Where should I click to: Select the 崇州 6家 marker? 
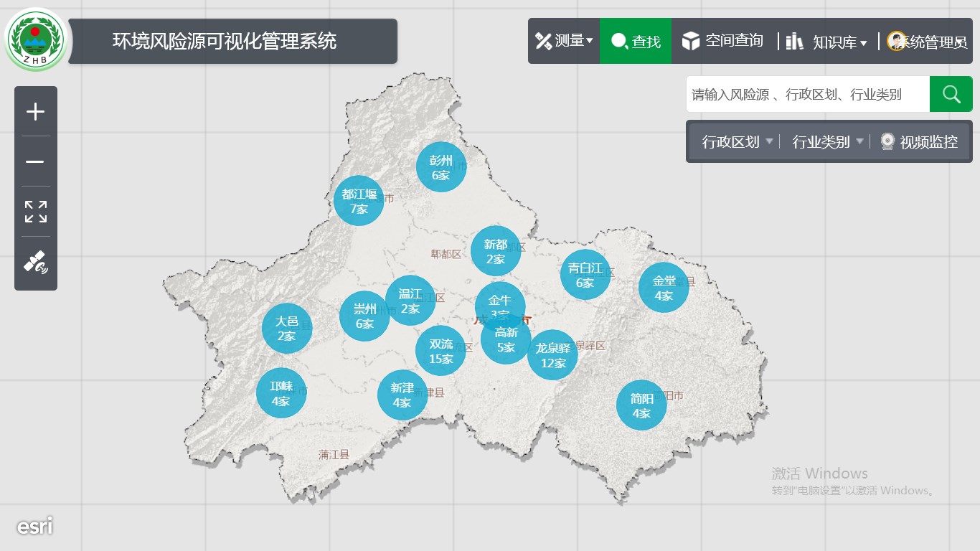click(364, 316)
